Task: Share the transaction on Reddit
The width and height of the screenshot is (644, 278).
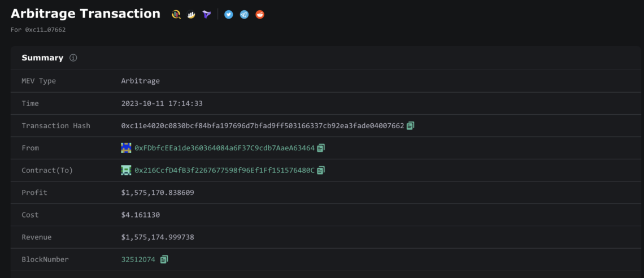Action: coord(260,14)
